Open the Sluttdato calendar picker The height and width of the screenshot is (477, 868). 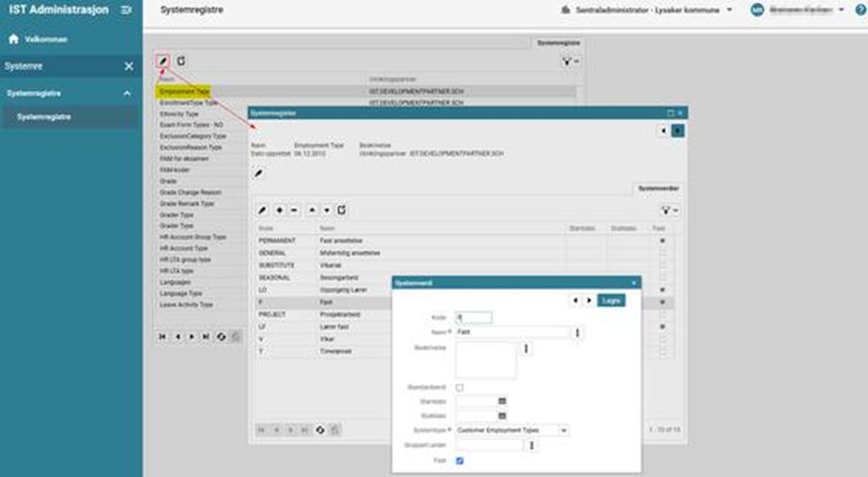pos(503,416)
